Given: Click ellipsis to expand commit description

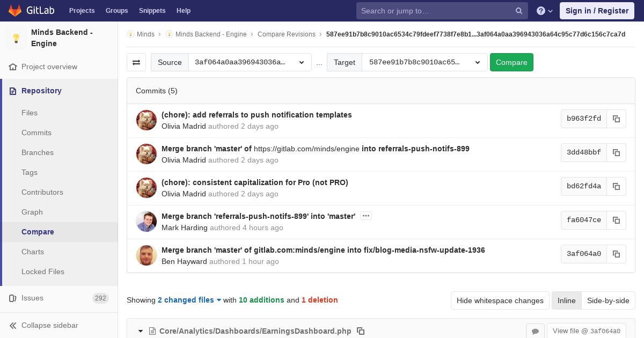Looking at the screenshot, I should (x=366, y=216).
